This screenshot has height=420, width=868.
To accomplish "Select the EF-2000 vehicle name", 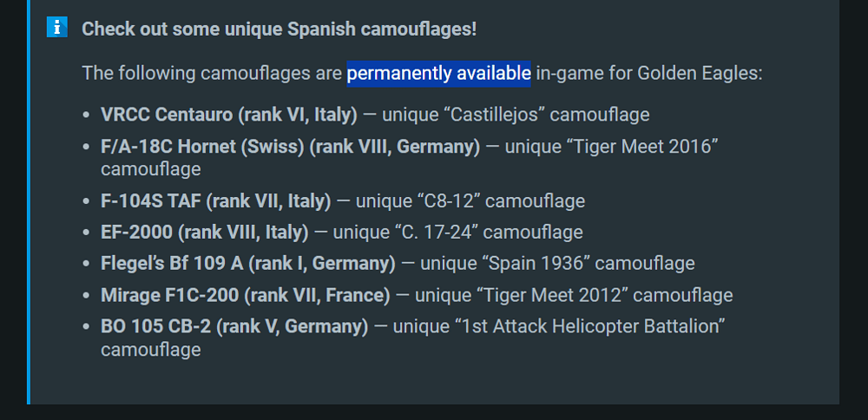I will coord(138,233).
